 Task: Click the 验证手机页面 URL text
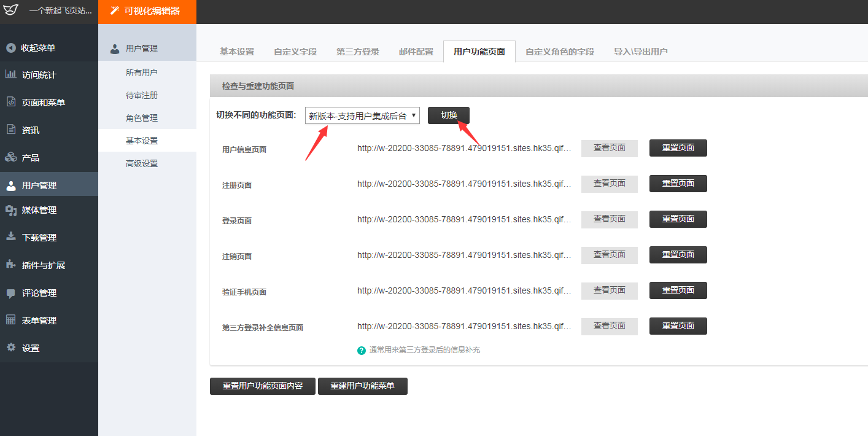pyautogui.click(x=464, y=290)
